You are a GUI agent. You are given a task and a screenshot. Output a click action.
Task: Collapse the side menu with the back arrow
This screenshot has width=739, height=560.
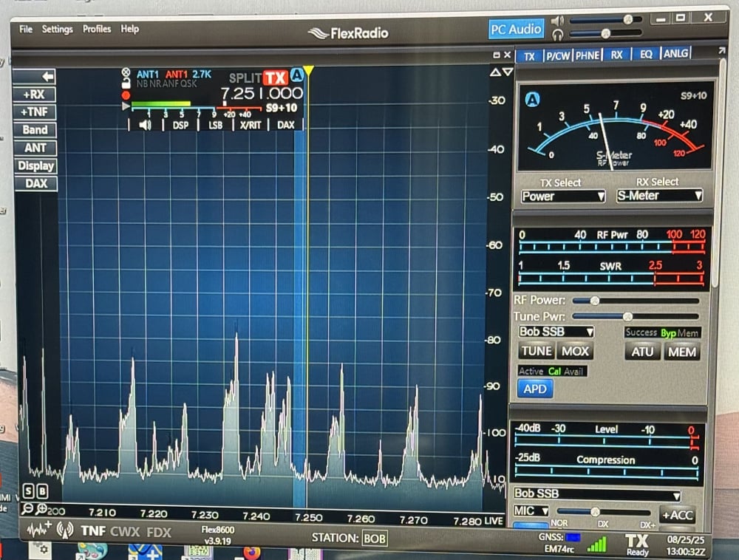(35, 76)
